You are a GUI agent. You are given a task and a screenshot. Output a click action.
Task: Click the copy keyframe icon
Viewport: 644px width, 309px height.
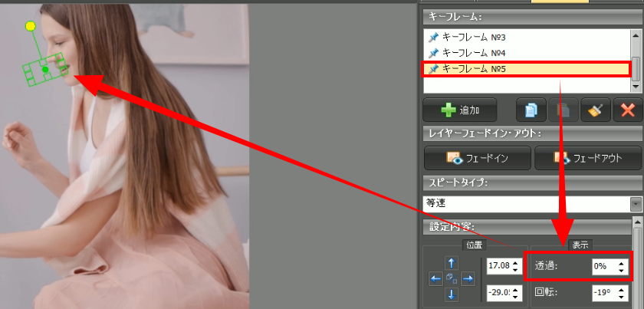coord(531,110)
